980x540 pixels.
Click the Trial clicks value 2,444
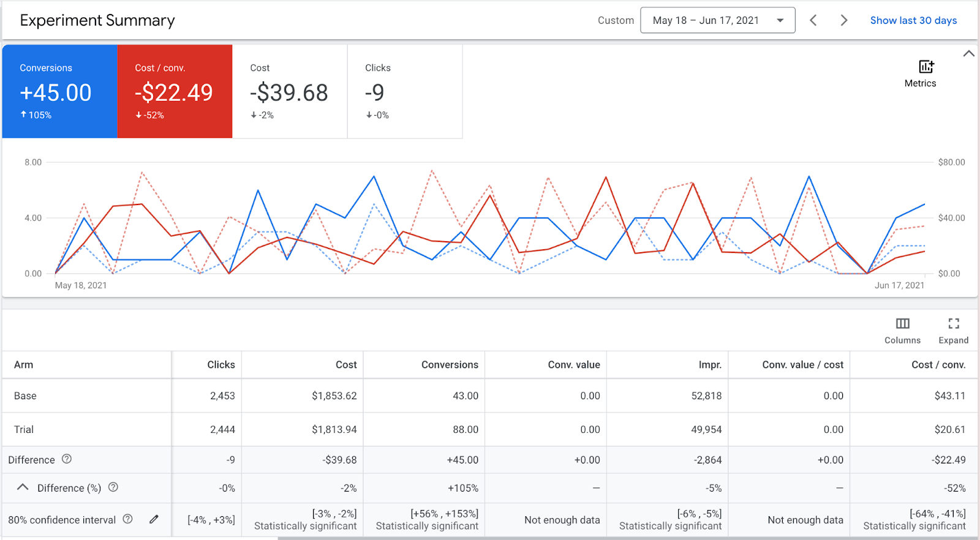pos(222,430)
